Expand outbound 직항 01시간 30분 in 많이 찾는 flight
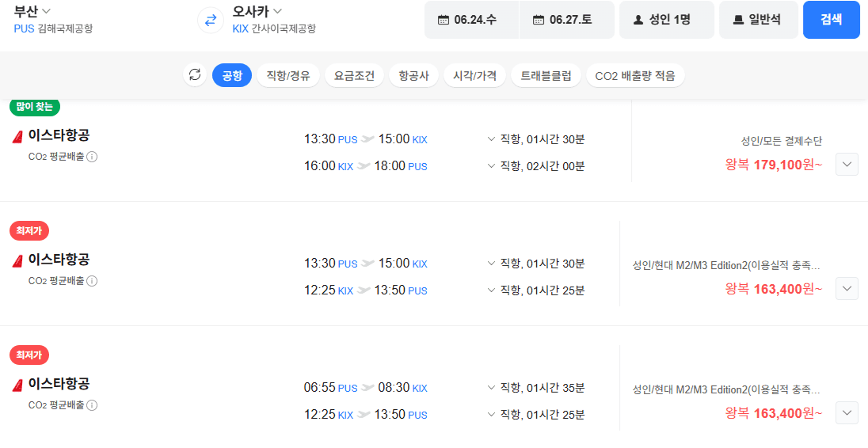Screen dimensions: 868x448 point(535,139)
